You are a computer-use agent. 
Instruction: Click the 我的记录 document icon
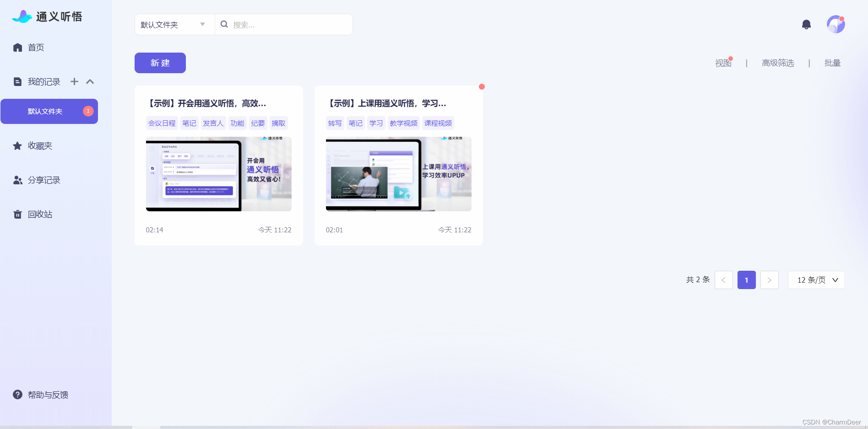click(x=17, y=82)
